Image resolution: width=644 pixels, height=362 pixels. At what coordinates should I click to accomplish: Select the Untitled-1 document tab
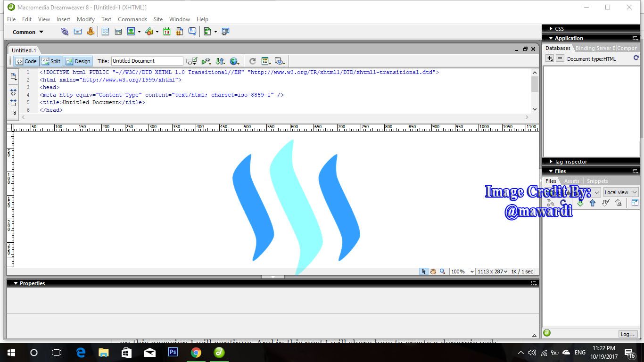(x=24, y=50)
